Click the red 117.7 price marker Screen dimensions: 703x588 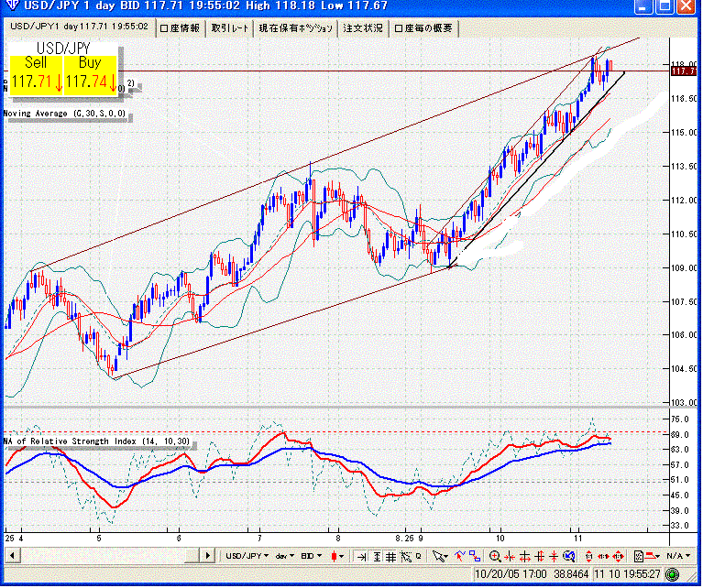tap(683, 71)
